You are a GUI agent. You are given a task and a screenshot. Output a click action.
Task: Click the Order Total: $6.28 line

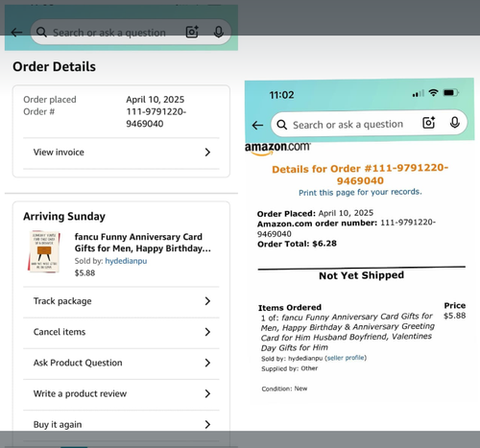(297, 244)
